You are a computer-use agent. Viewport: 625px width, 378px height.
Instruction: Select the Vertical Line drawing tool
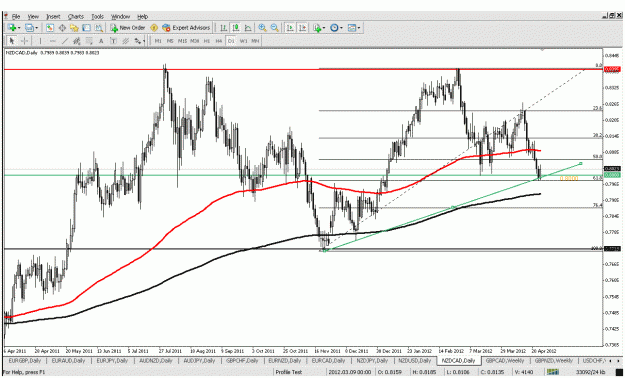coord(40,41)
